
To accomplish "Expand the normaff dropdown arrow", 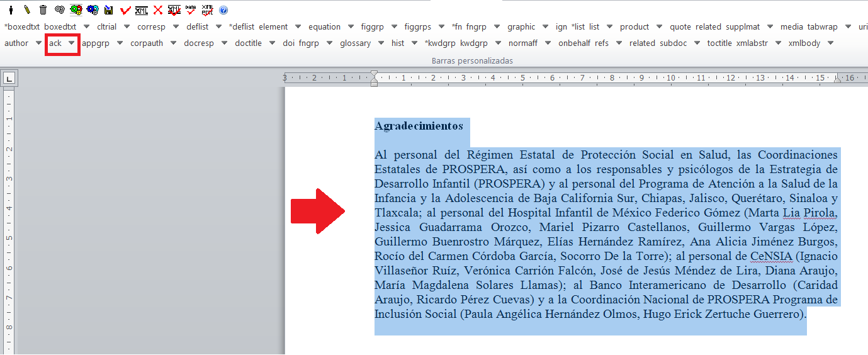I will point(548,43).
